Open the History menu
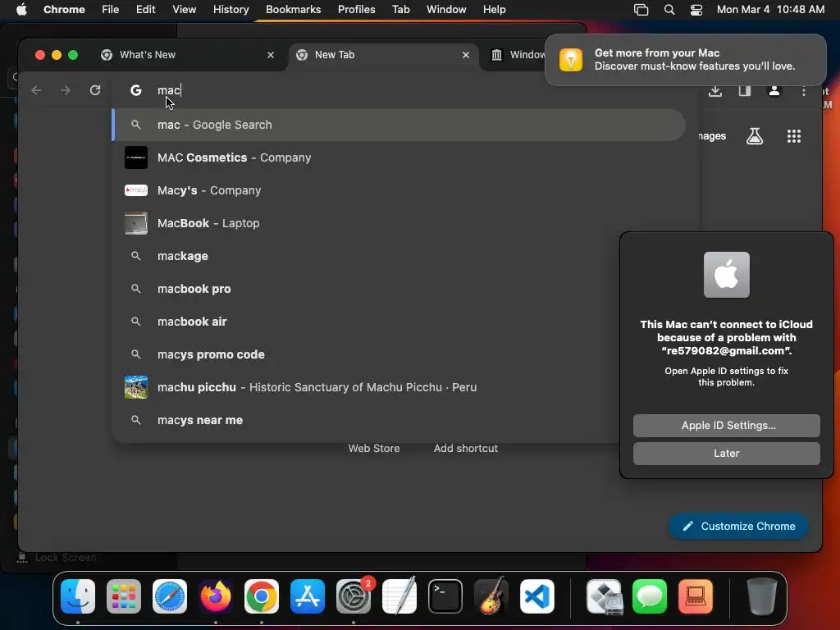The height and width of the screenshot is (630, 840). (231, 10)
